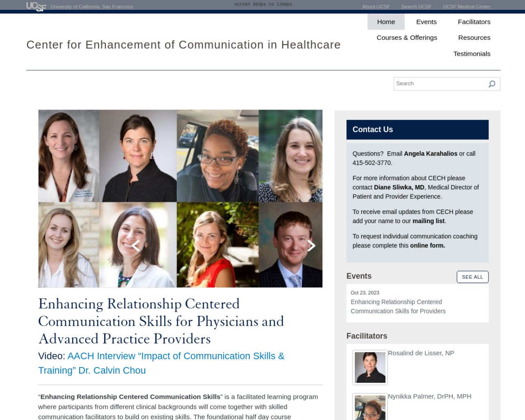The height and width of the screenshot is (420, 525).
Task: Click the Center for Enhancement site title
Action: click(x=183, y=45)
